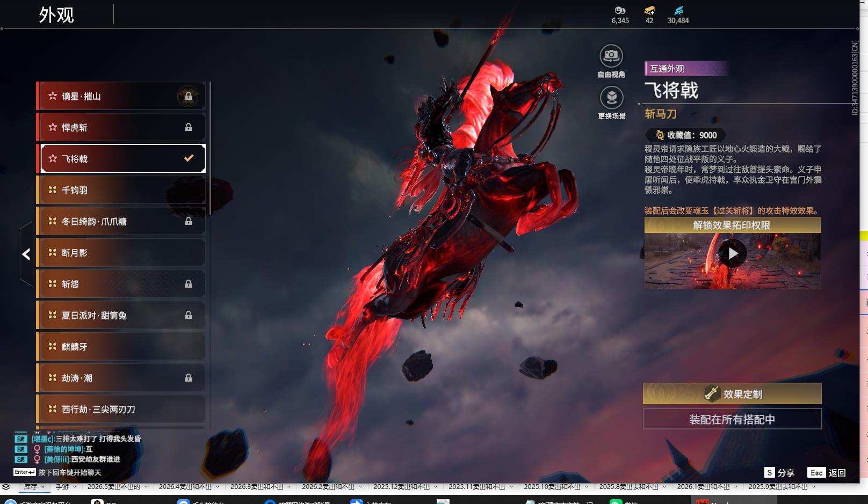Select the 麒麟牙 skin

click(121, 346)
